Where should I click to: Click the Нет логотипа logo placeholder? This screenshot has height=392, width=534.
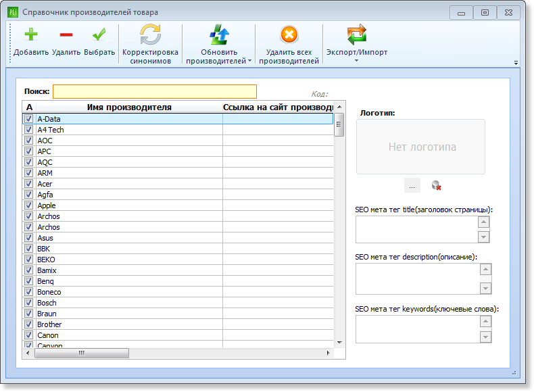(x=421, y=147)
